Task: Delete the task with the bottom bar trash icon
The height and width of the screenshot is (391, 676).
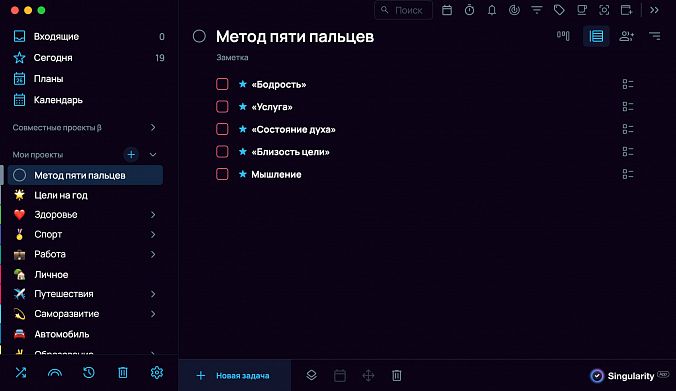Action: pyautogui.click(x=397, y=375)
